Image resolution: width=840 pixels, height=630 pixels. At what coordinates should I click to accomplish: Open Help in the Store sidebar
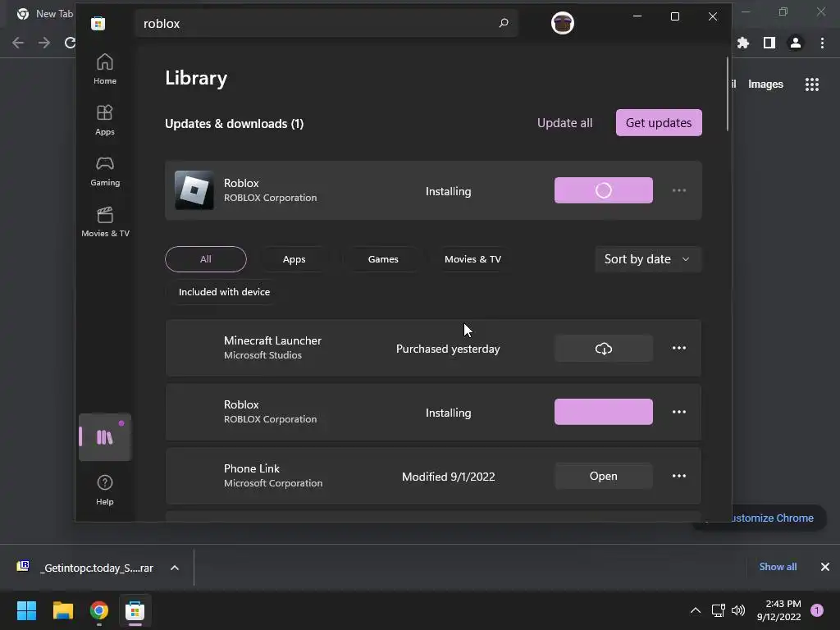pos(105,490)
